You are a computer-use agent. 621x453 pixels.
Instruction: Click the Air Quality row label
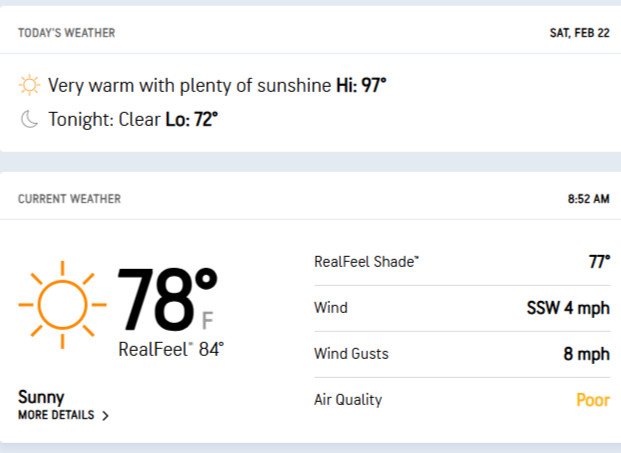pyautogui.click(x=348, y=400)
